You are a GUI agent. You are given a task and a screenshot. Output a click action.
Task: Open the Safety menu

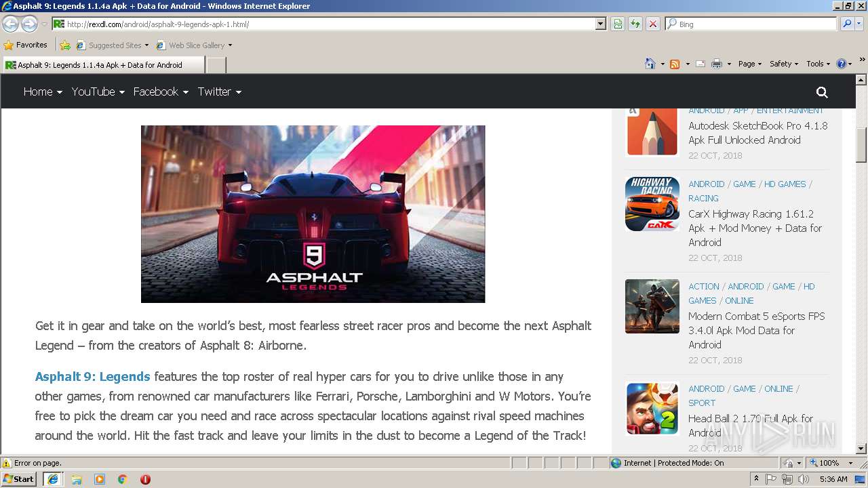click(784, 64)
